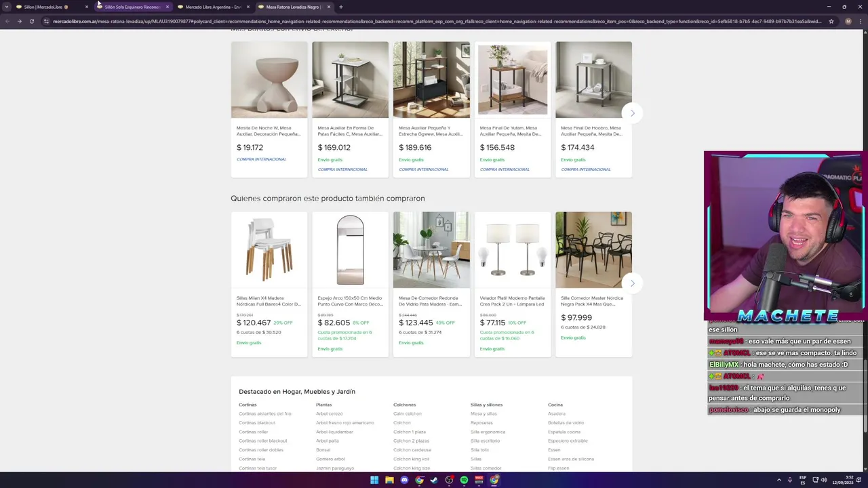This screenshot has height=488, width=868.
Task: Open 'Arbol cerezo' category link
Action: [x=330, y=413]
